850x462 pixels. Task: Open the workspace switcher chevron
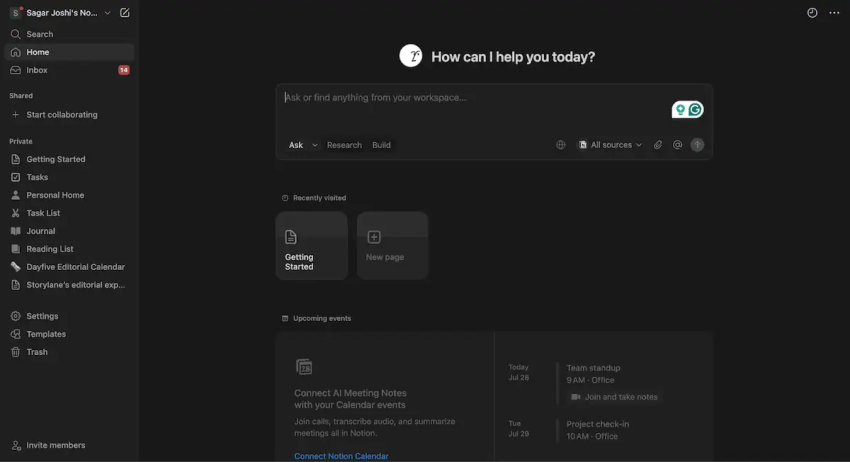tap(107, 12)
